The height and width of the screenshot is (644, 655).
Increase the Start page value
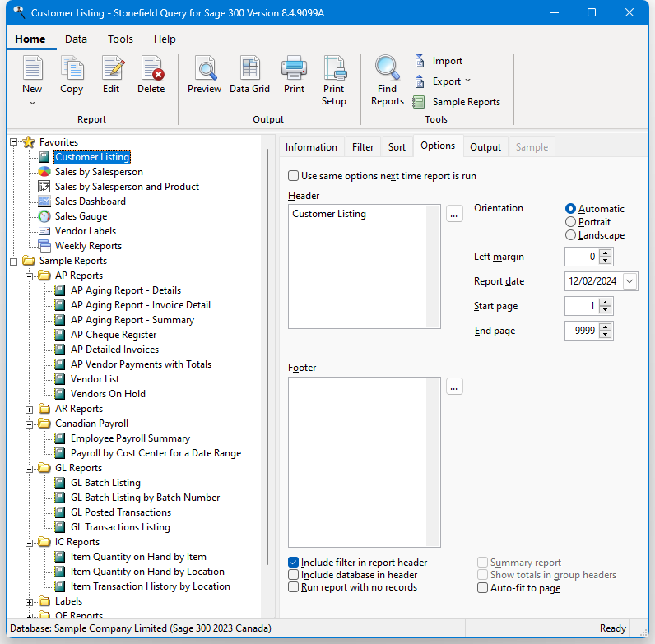[x=606, y=302]
